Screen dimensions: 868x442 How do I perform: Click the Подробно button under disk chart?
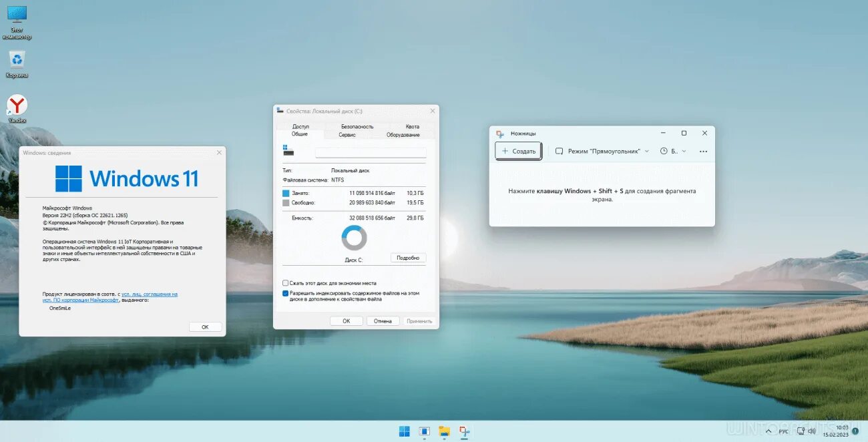tap(408, 258)
